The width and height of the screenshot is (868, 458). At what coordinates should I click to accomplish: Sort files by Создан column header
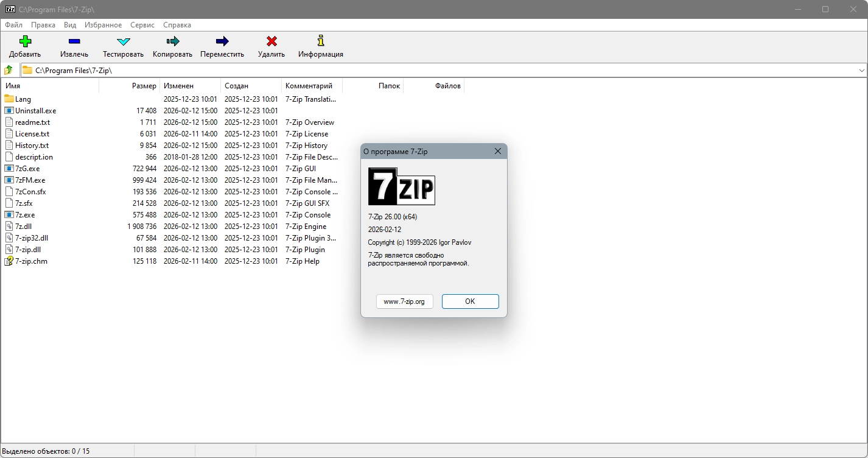tap(251, 86)
